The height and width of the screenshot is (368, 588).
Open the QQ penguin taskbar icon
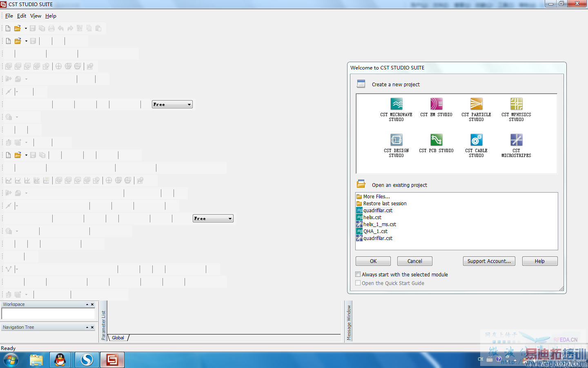(60, 360)
